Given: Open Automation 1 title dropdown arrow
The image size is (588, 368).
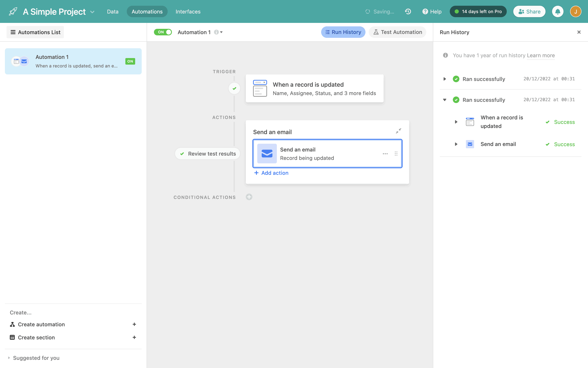Looking at the screenshot, I should tap(221, 32).
